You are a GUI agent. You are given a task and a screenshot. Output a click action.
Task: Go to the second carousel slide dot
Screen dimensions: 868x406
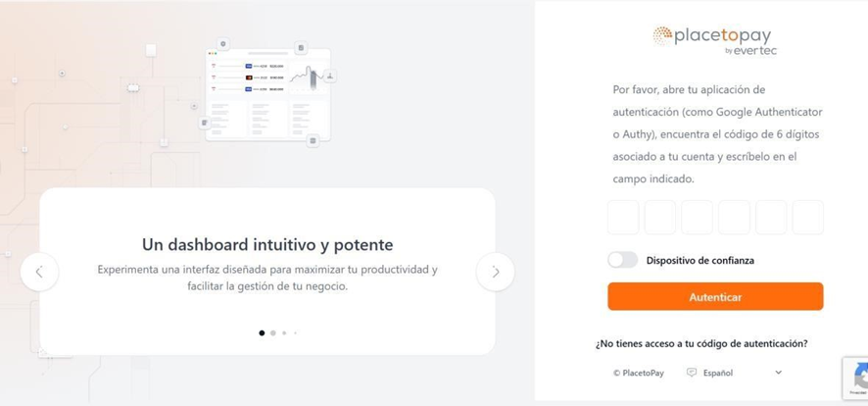[273, 333]
